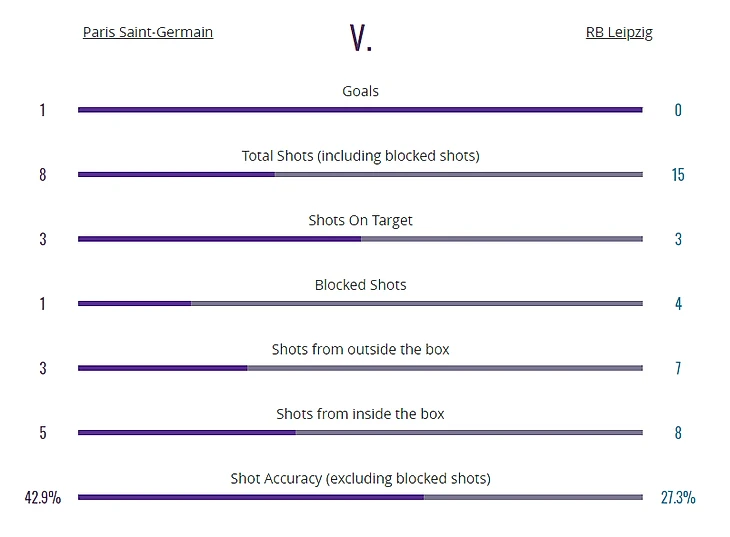Click Paris Saint-Germain's 42.9% shot accuracy value

click(x=42, y=497)
